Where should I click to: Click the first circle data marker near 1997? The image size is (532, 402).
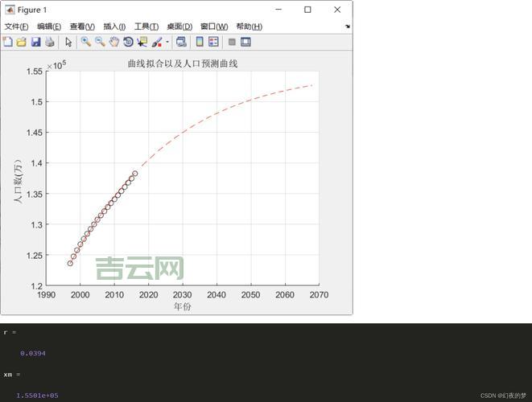tap(70, 264)
